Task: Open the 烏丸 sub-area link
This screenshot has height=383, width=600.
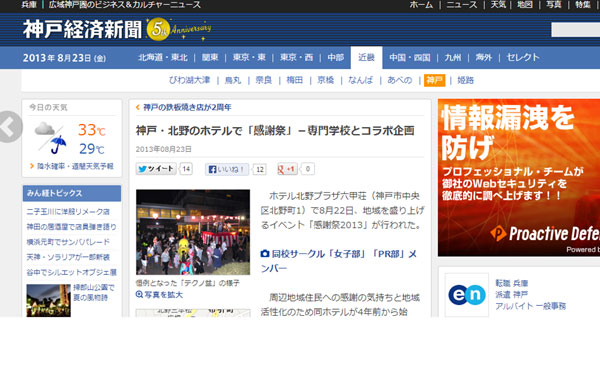Action: click(233, 80)
